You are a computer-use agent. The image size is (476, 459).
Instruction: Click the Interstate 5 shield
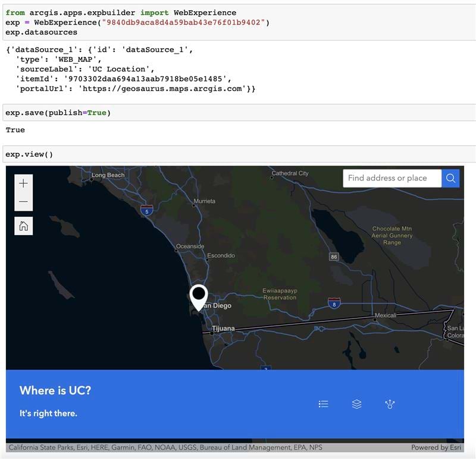(146, 210)
